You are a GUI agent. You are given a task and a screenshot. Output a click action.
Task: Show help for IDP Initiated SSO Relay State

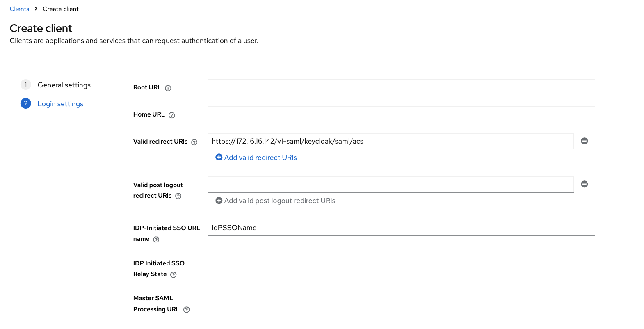(173, 274)
